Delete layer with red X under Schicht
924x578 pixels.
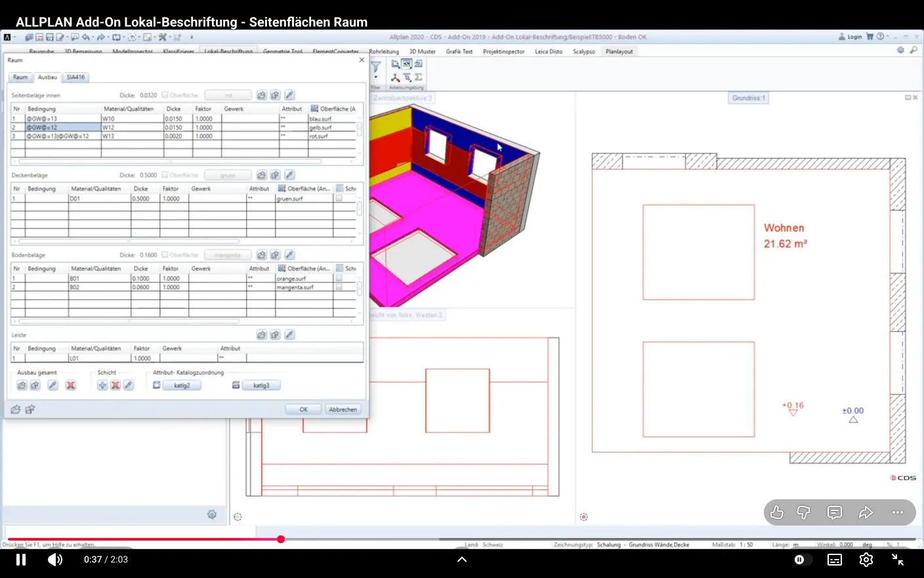tap(115, 385)
